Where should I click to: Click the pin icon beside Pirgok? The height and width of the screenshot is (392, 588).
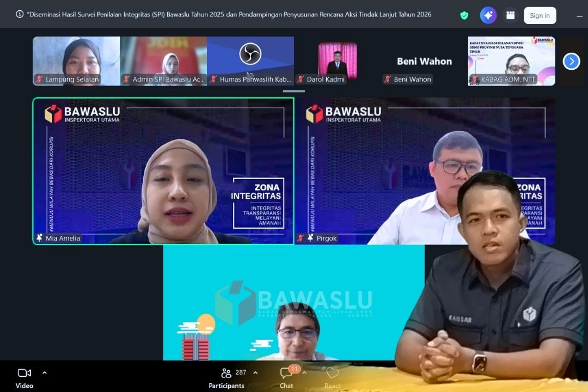(x=310, y=238)
